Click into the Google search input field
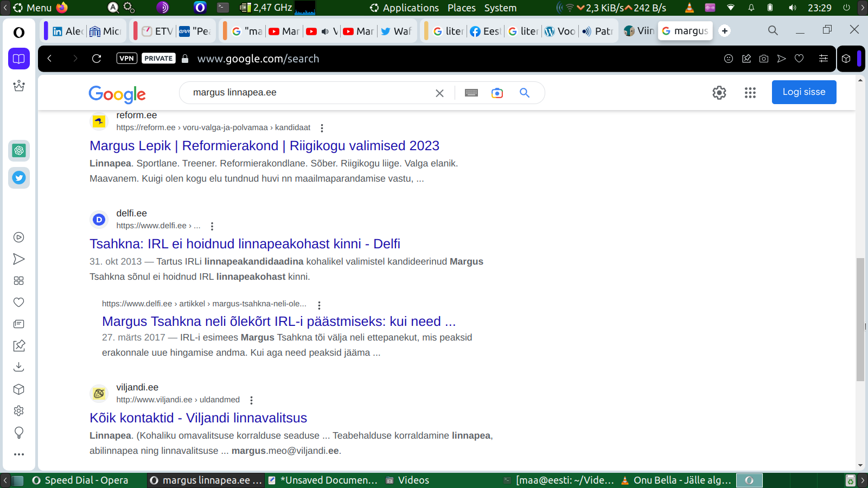Viewport: 868px width, 488px height. [309, 93]
